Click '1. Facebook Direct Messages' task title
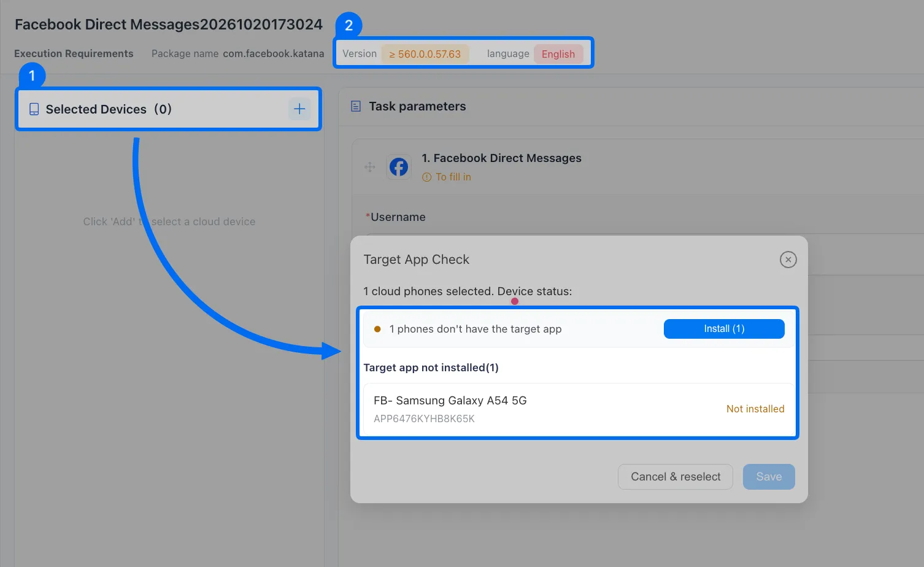This screenshot has width=924, height=567. tap(501, 158)
